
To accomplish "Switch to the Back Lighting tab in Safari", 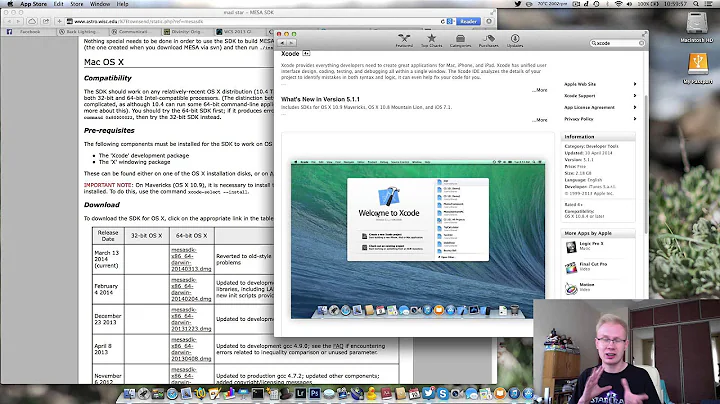I will [81, 32].
